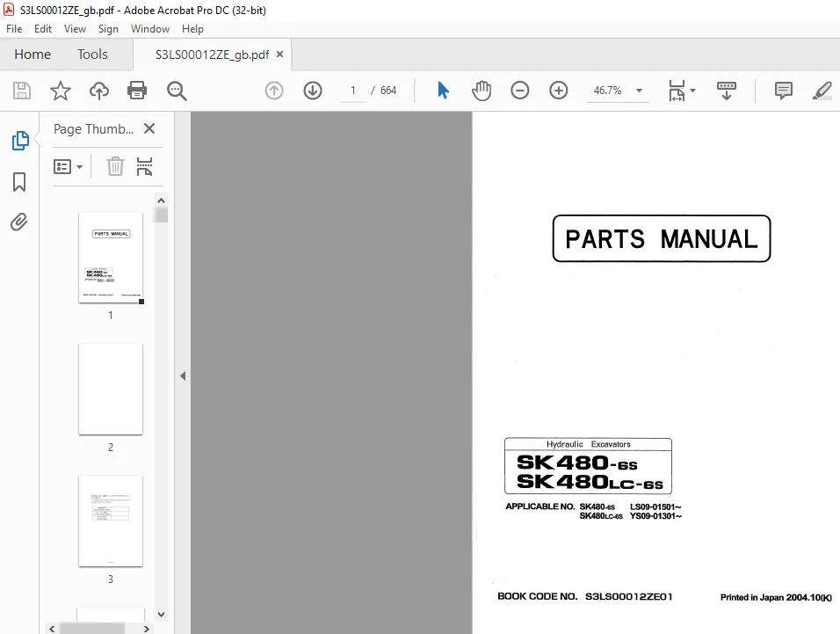Zoom in with plus button
Viewport: 840px width, 634px height.
pyautogui.click(x=559, y=91)
